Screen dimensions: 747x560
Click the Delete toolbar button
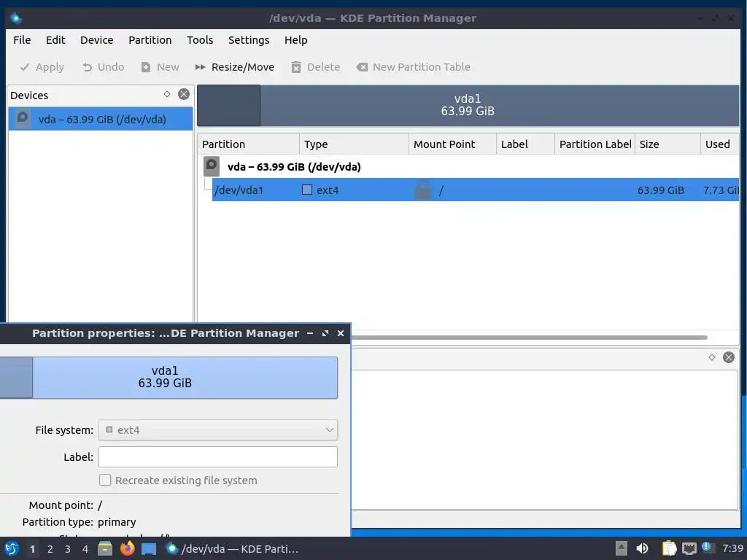point(316,67)
